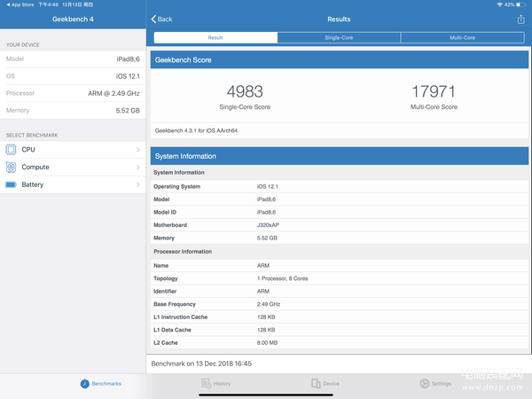This screenshot has width=532, height=399.
Task: Open the CPU benchmark icon
Action: tap(11, 149)
